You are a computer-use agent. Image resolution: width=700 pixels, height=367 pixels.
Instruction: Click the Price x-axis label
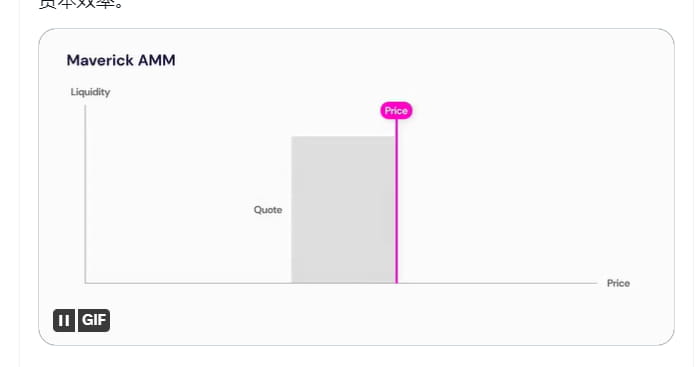tap(618, 283)
